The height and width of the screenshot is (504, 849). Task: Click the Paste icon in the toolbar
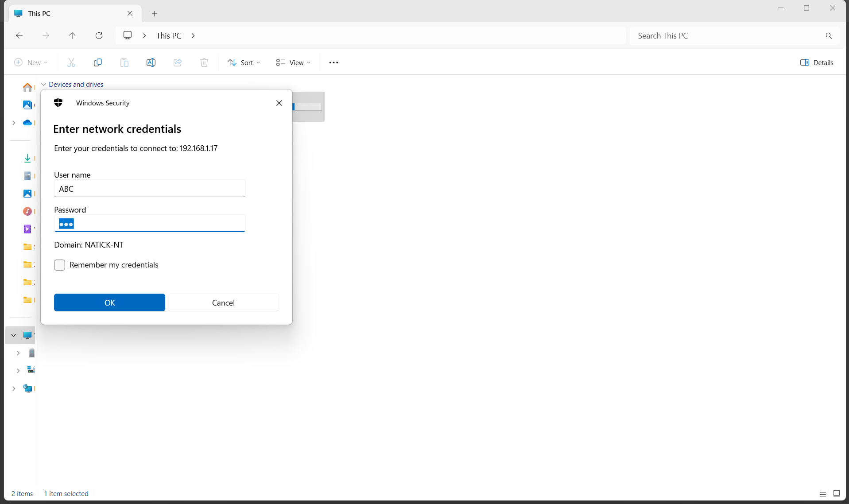click(x=124, y=62)
